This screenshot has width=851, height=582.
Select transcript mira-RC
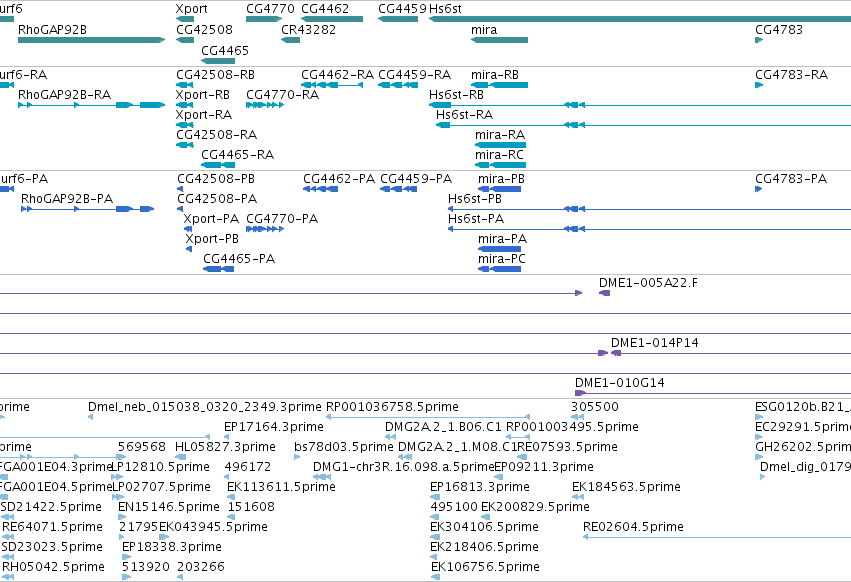click(x=500, y=165)
